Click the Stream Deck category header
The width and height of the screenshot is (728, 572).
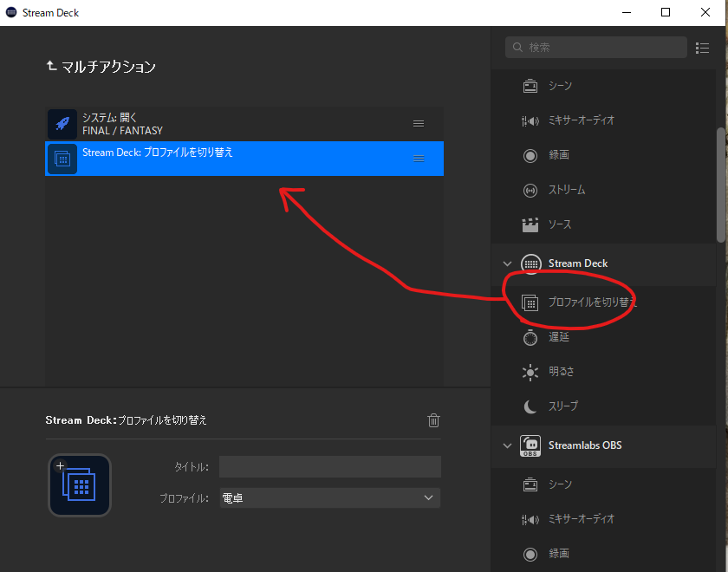(x=603, y=263)
